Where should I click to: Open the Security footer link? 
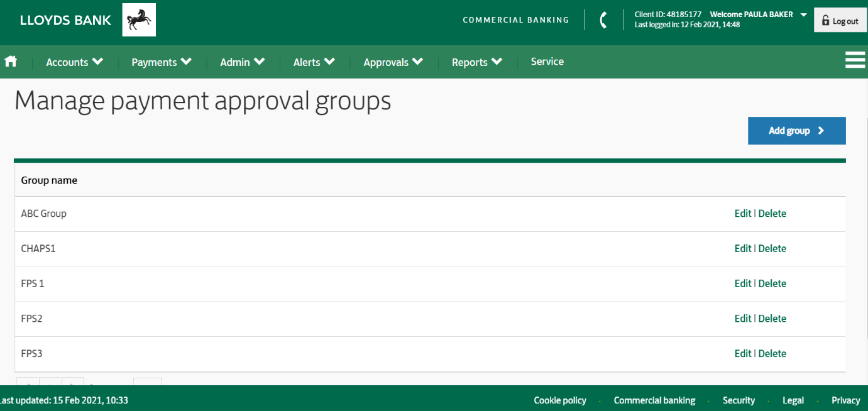[739, 400]
